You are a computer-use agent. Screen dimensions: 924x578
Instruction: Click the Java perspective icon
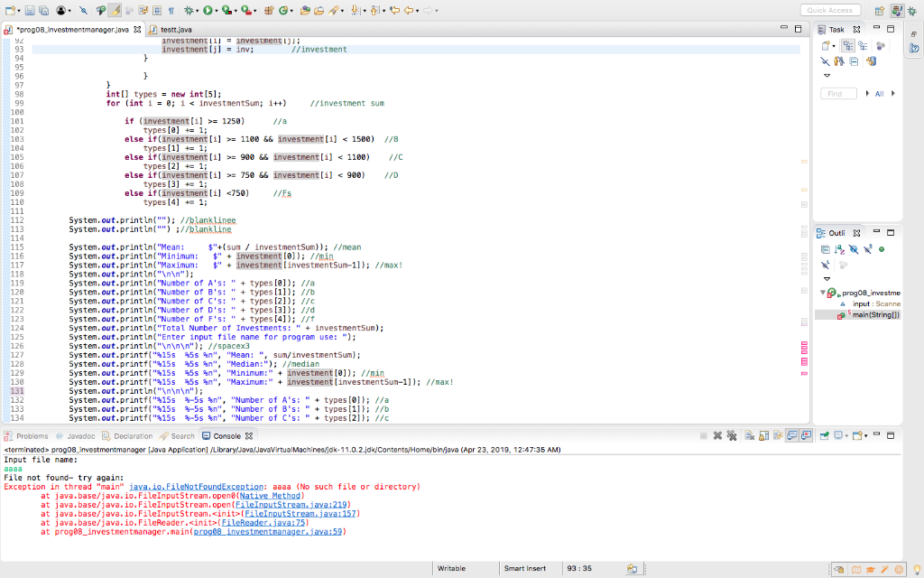pos(897,11)
